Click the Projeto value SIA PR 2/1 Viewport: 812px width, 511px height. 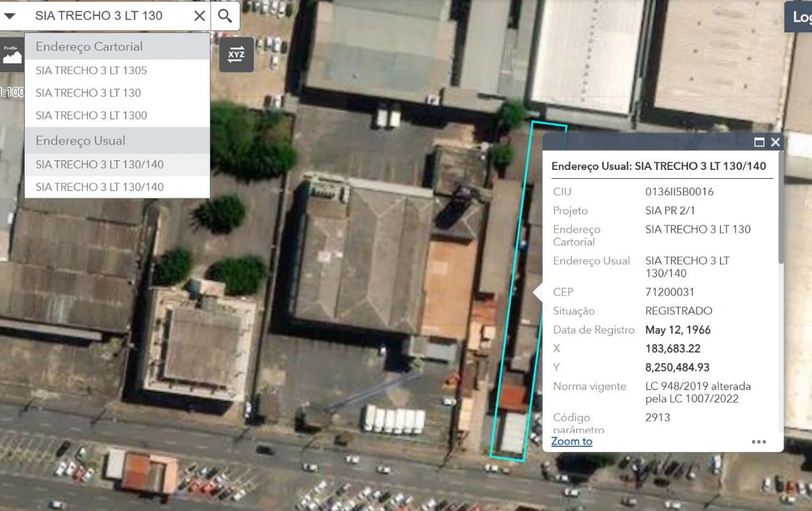click(x=670, y=210)
